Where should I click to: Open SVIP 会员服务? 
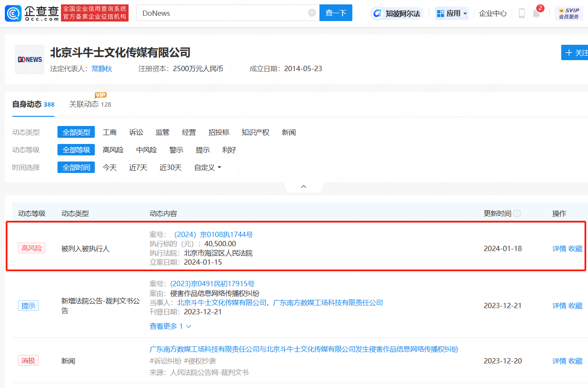coord(569,13)
